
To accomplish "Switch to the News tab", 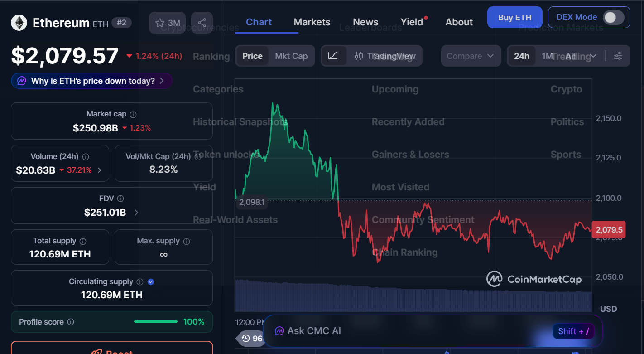I will [x=365, y=22].
